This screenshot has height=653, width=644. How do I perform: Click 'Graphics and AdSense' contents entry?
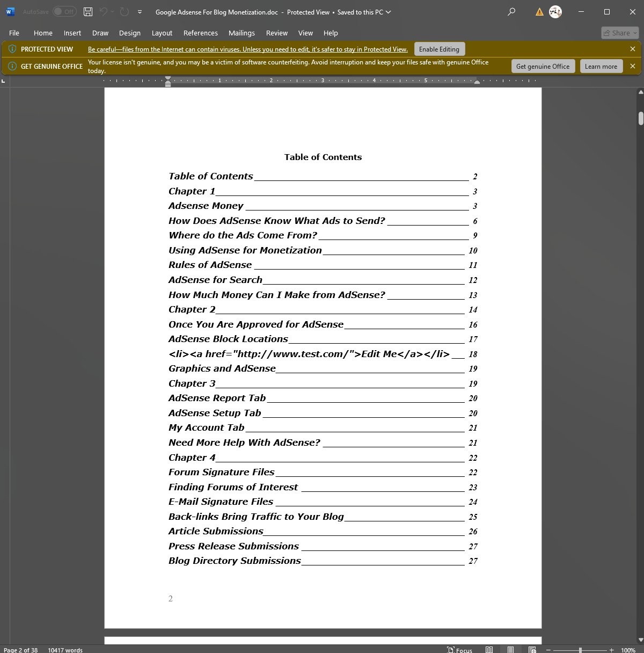point(323,368)
